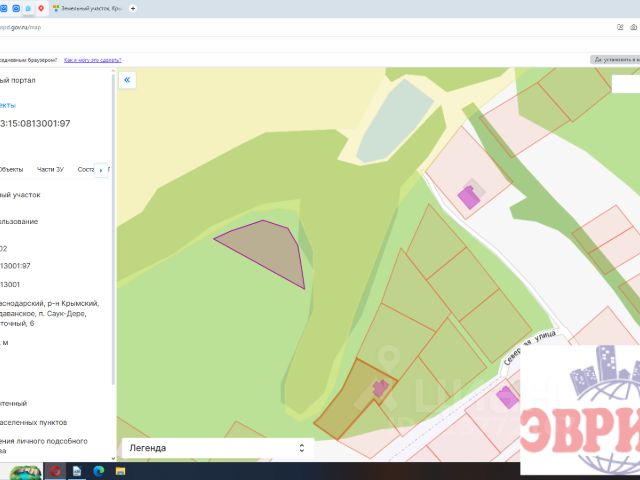Viewport: 640px width, 480px height.
Task: Click the right arrow to show more tabs
Action: pos(101,170)
